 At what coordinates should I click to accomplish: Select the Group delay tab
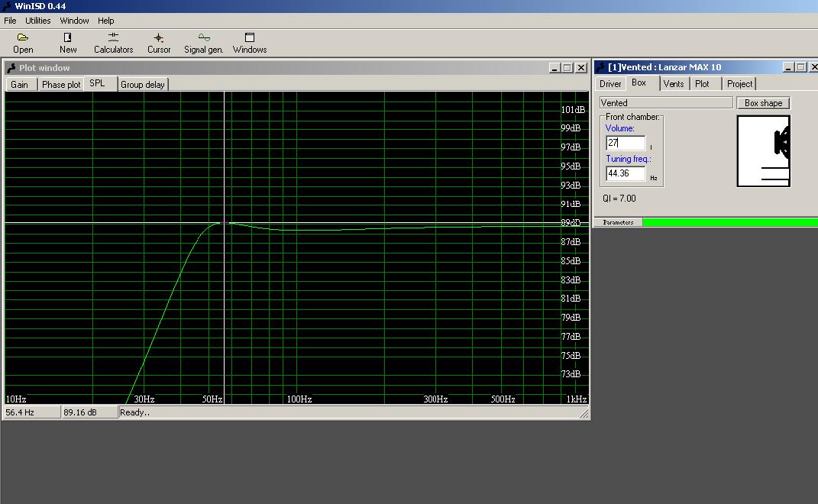pyautogui.click(x=142, y=85)
